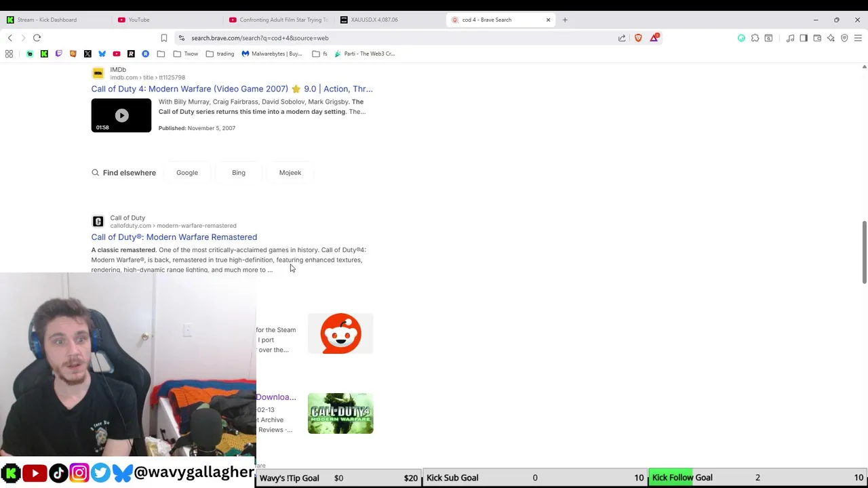Open the Brave Wallet icon
The image size is (868, 488).
click(817, 38)
